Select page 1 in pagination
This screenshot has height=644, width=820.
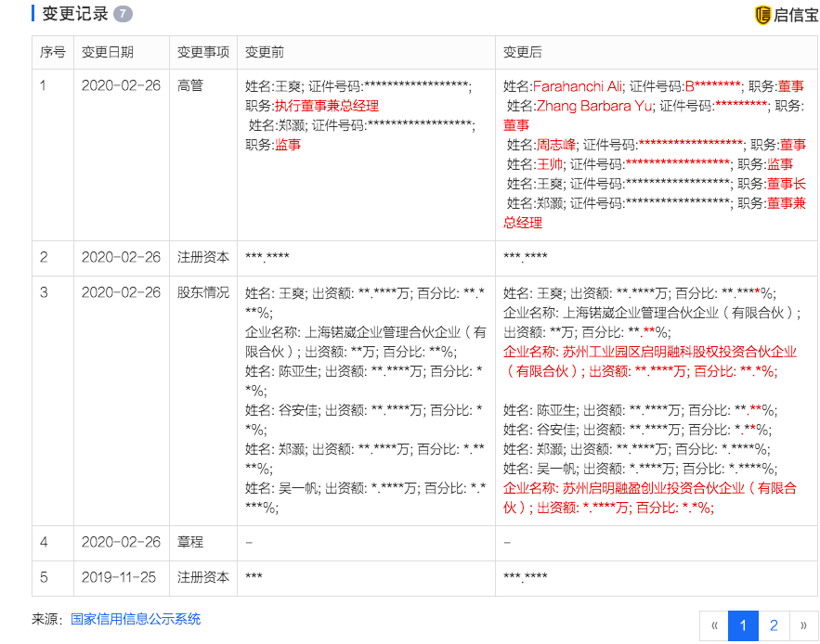[x=744, y=626]
